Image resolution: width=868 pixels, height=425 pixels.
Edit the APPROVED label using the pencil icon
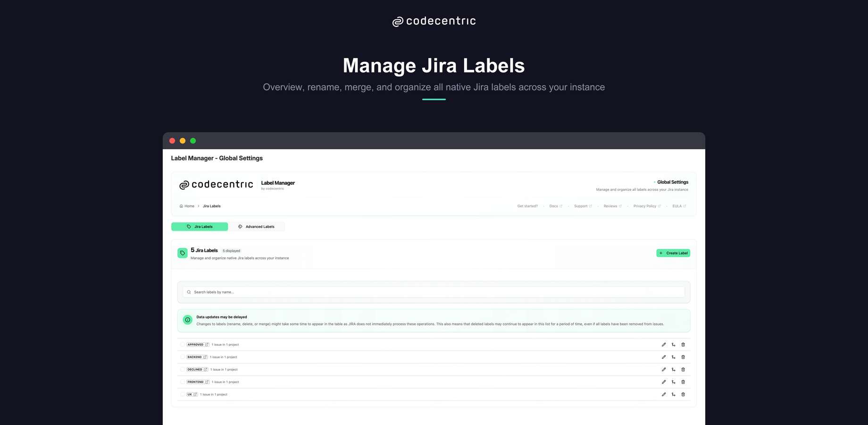point(664,344)
